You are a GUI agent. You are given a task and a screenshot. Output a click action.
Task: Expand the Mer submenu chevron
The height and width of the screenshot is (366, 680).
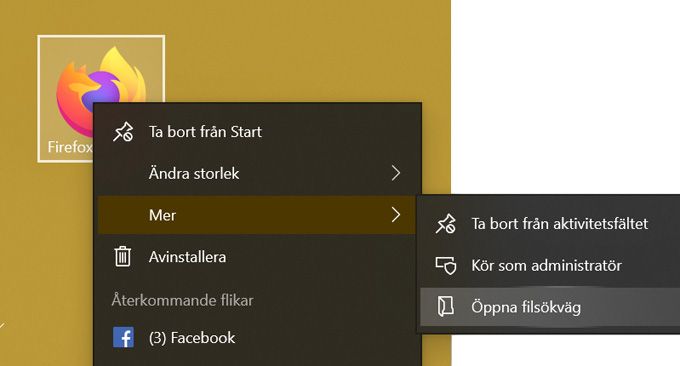tap(396, 215)
